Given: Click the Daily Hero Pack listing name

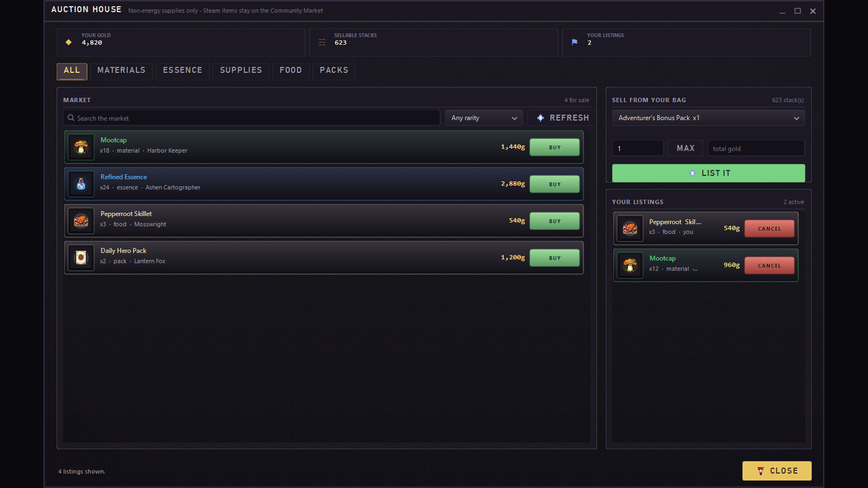Looking at the screenshot, I should point(123,251).
